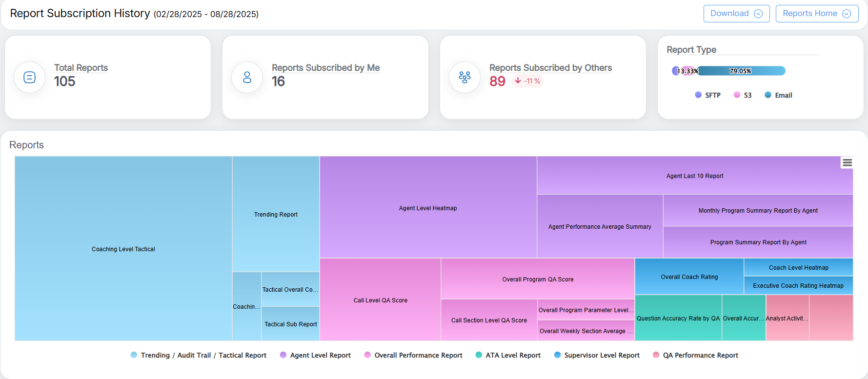The image size is (868, 379).
Task: Click the Reports Subscribed by Others group icon
Action: [x=464, y=77]
